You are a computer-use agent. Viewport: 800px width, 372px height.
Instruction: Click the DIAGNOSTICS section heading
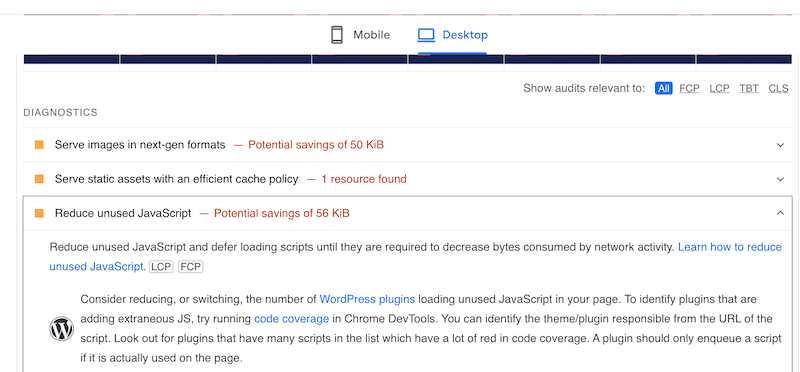(x=60, y=112)
